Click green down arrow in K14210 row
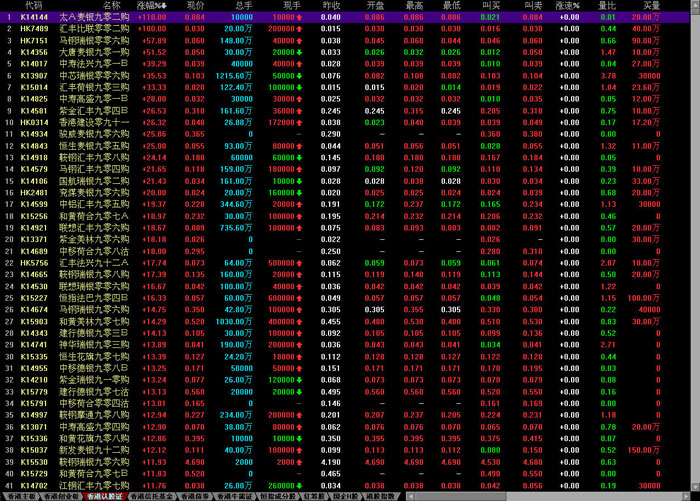700x501 pixels. tap(299, 379)
